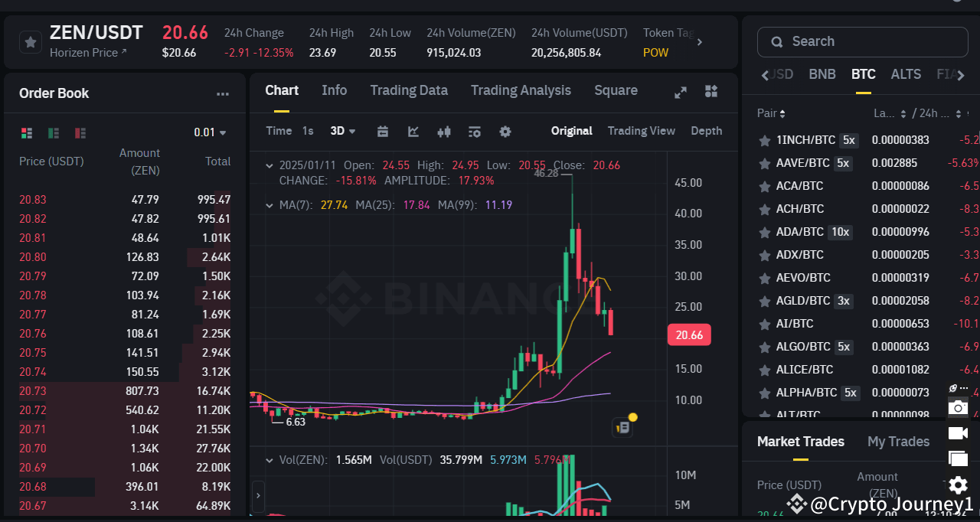Take a chart screenshot with the camera icon
The width and height of the screenshot is (980, 522).
tap(958, 407)
